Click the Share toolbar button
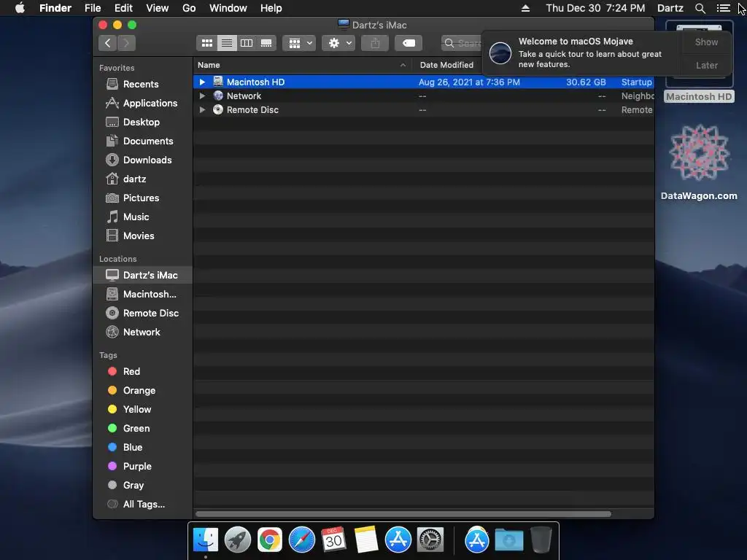Viewport: 747px width, 560px height. pyautogui.click(x=375, y=43)
